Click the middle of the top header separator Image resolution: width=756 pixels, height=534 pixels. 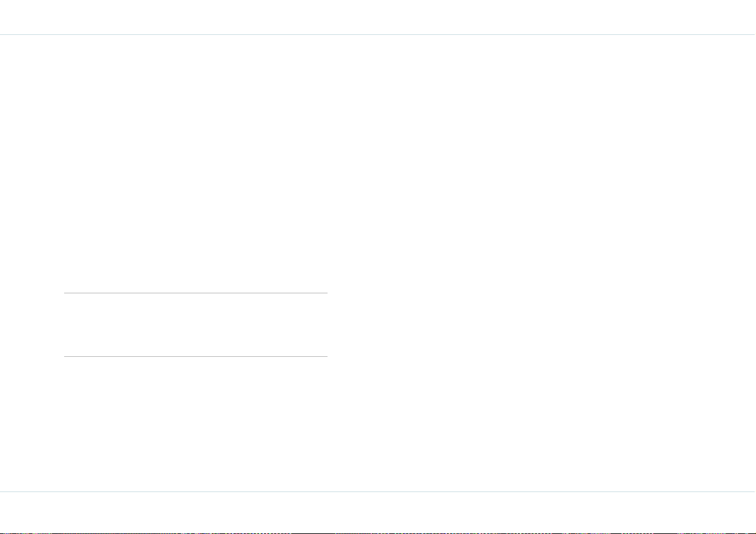pyautogui.click(x=378, y=35)
